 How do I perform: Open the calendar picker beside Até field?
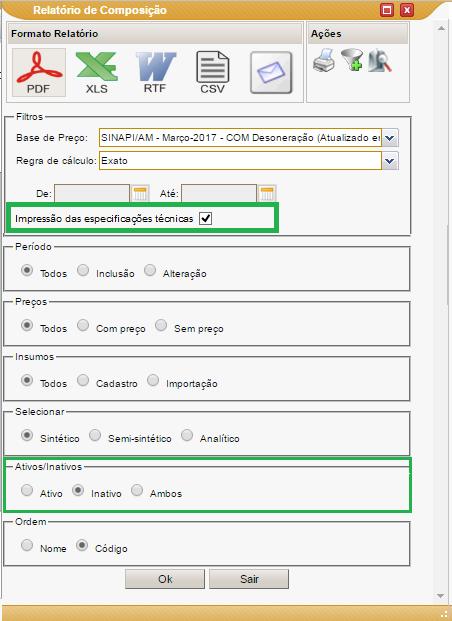point(267,194)
